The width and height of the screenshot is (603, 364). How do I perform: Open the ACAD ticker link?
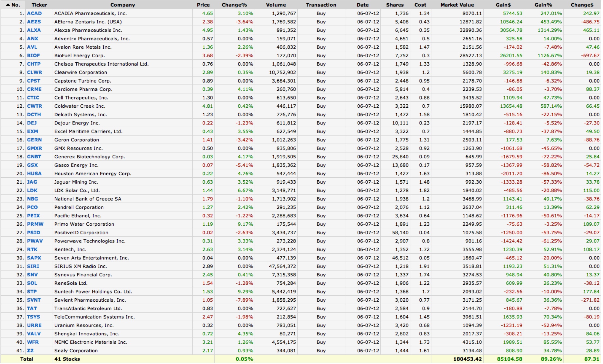[x=34, y=13]
